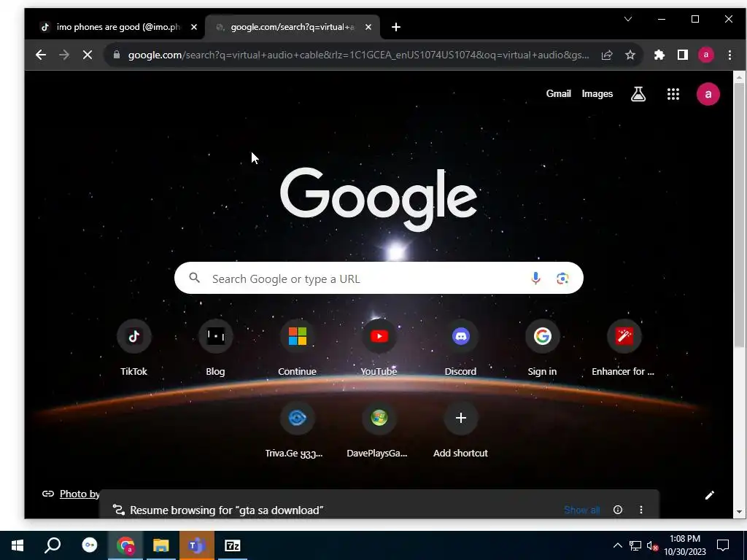Click Show all in resume browsing card
The height and width of the screenshot is (560, 747).
click(x=581, y=510)
